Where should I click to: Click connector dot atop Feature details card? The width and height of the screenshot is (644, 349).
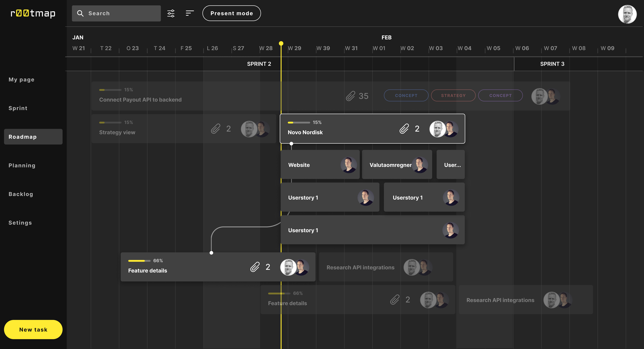click(x=211, y=253)
